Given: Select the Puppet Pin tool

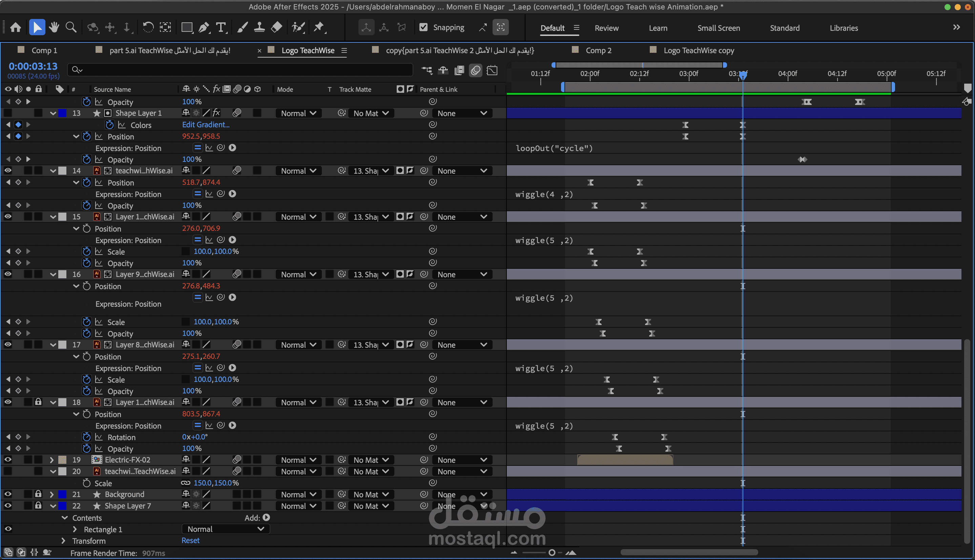Looking at the screenshot, I should (319, 27).
